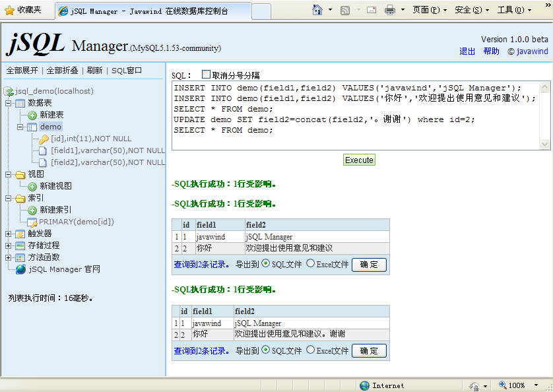Open the print button dropdown arrow
The height and width of the screenshot is (392, 553).
[x=403, y=10]
